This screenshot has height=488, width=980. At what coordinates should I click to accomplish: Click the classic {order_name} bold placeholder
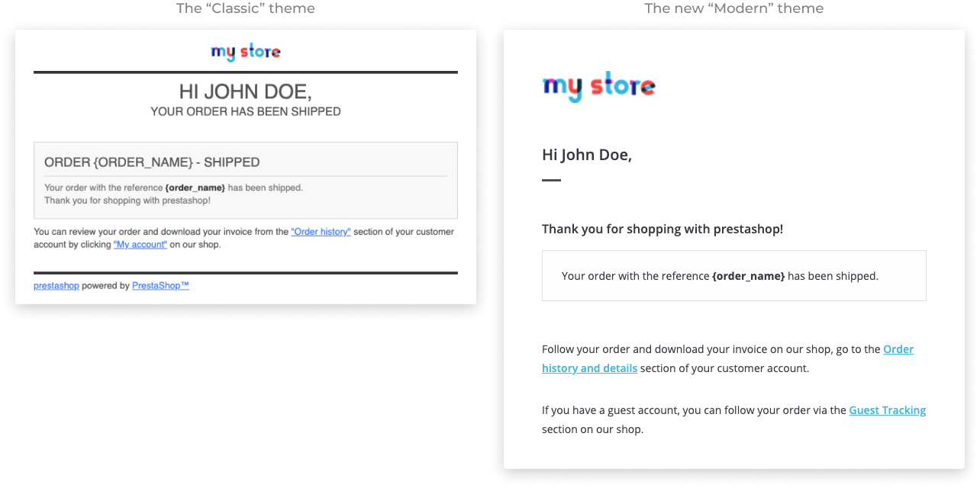[195, 188]
